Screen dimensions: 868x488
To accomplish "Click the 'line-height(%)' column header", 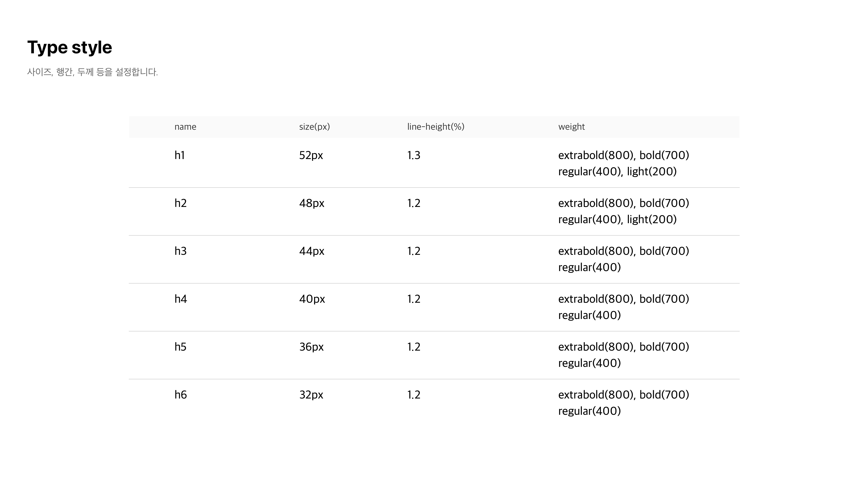I will pos(436,127).
